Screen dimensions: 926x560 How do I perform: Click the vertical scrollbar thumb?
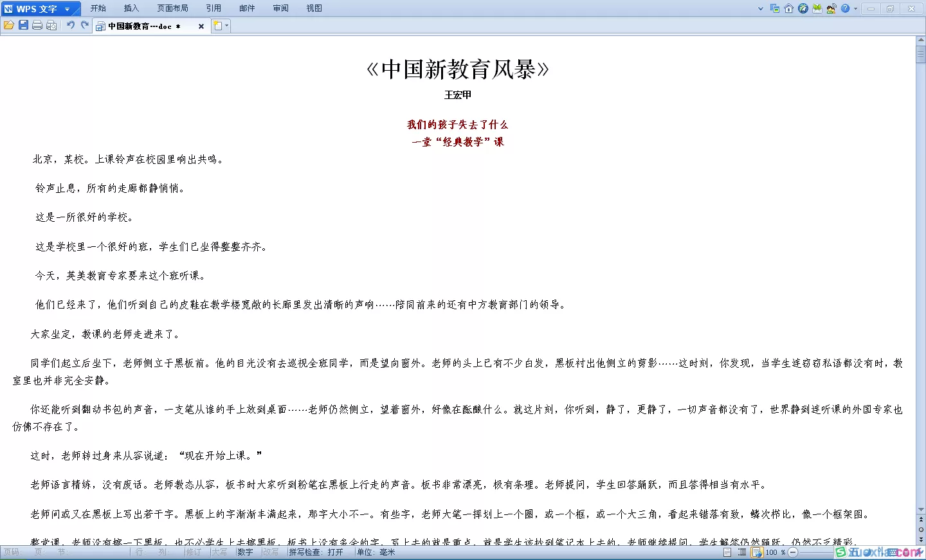(x=921, y=54)
